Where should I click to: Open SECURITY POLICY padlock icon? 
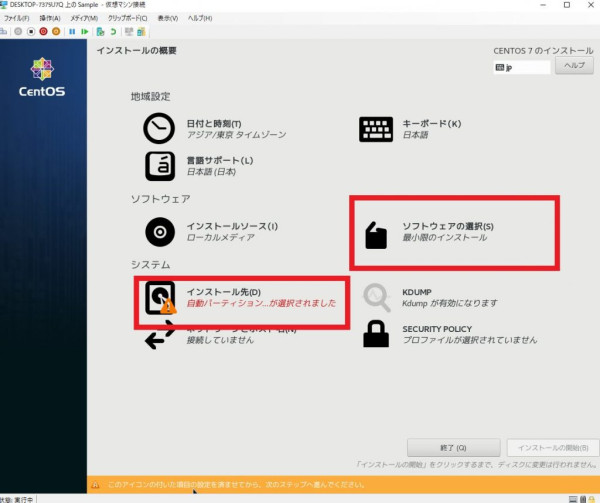pyautogui.click(x=376, y=334)
